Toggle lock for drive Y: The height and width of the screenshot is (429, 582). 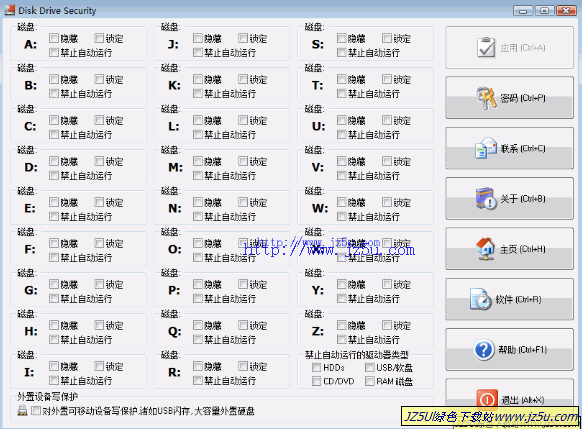387,284
